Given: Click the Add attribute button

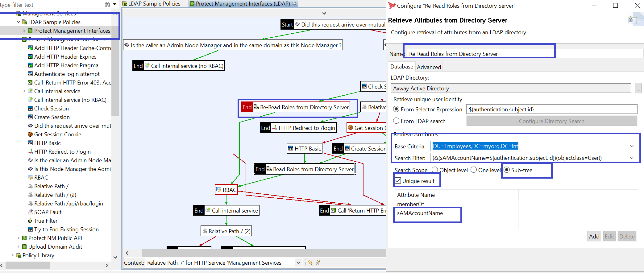Looking at the screenshot, I should tap(594, 237).
